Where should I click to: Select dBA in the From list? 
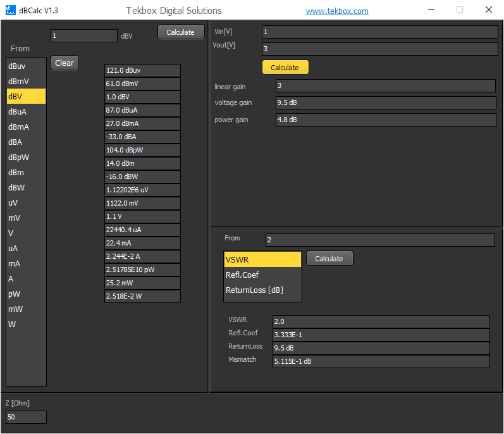tap(26, 142)
